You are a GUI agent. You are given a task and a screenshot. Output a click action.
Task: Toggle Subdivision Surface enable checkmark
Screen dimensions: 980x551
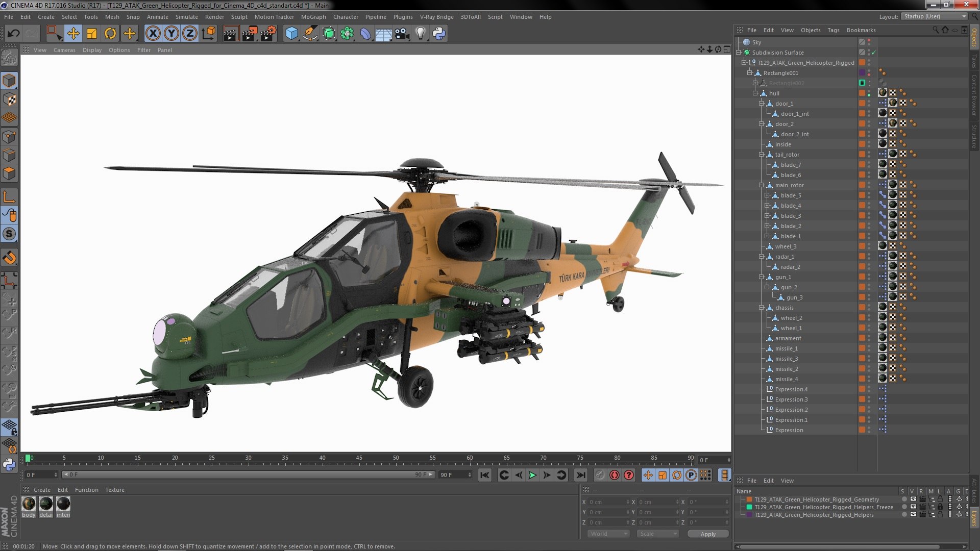pyautogui.click(x=874, y=53)
